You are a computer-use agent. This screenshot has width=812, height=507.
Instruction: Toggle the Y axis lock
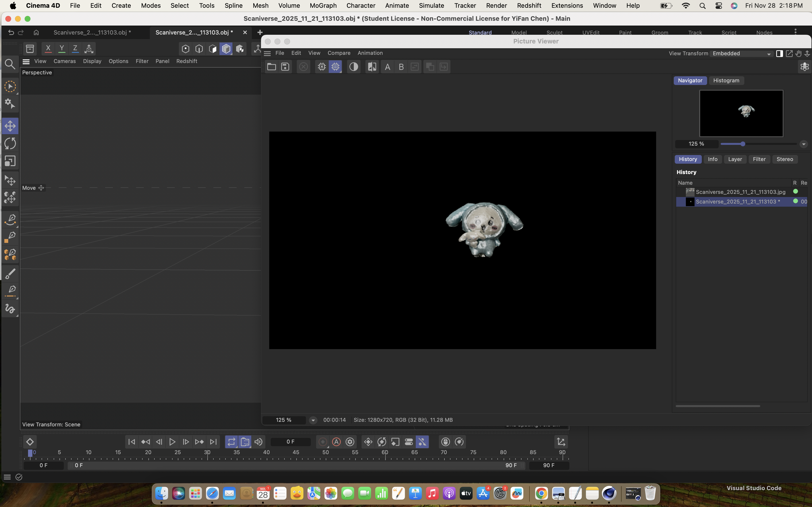click(x=62, y=49)
